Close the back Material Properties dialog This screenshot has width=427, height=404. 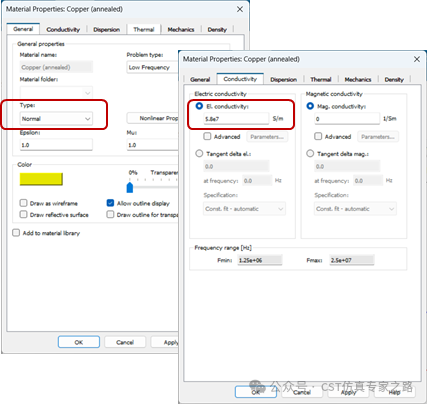click(x=240, y=9)
